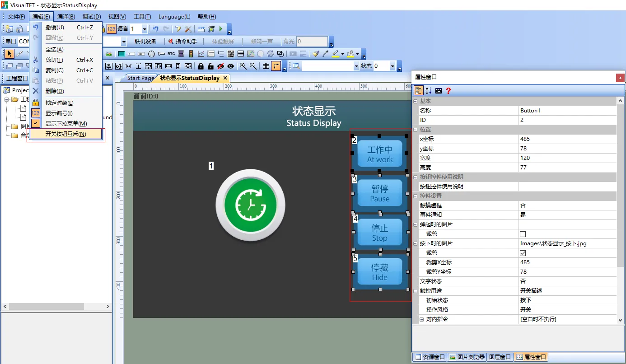Collapse the 位置 property section
Viewport: 626px width, 364px height.
416,130
